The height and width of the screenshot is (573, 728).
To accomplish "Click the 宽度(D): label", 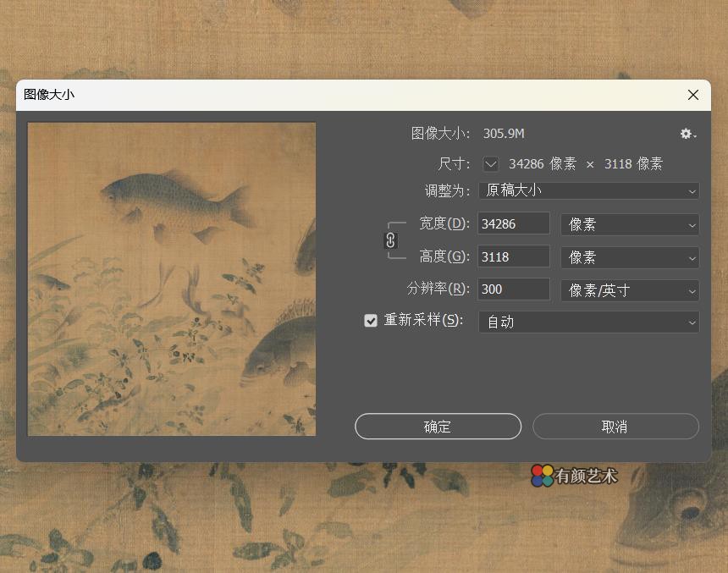I will [x=444, y=223].
